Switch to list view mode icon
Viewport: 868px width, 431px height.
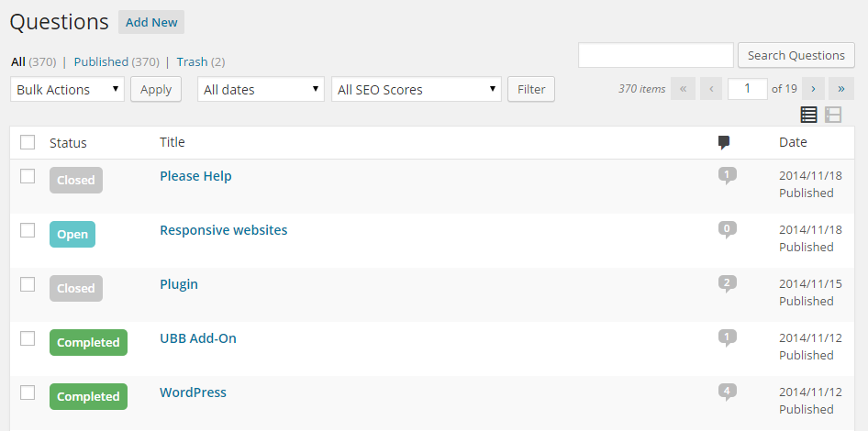(808, 115)
